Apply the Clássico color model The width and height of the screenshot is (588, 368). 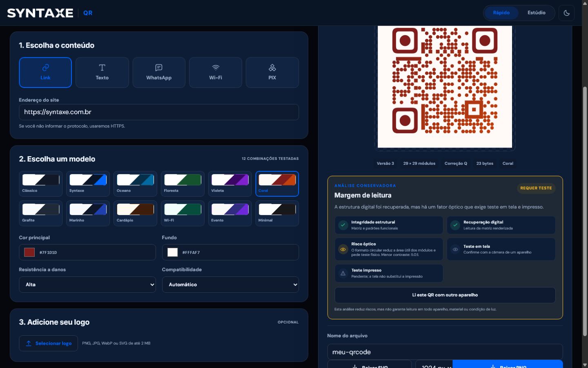(41, 184)
